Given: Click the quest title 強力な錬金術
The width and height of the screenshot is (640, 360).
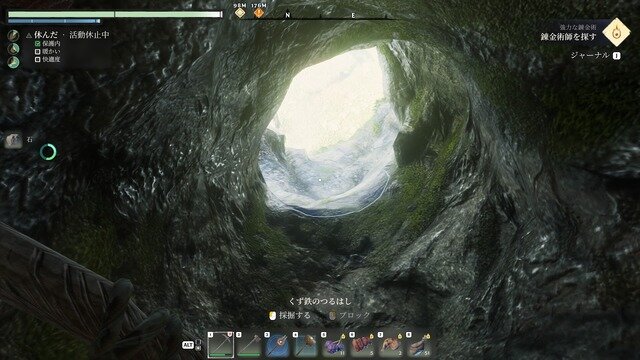Looking at the screenshot, I should tap(578, 27).
